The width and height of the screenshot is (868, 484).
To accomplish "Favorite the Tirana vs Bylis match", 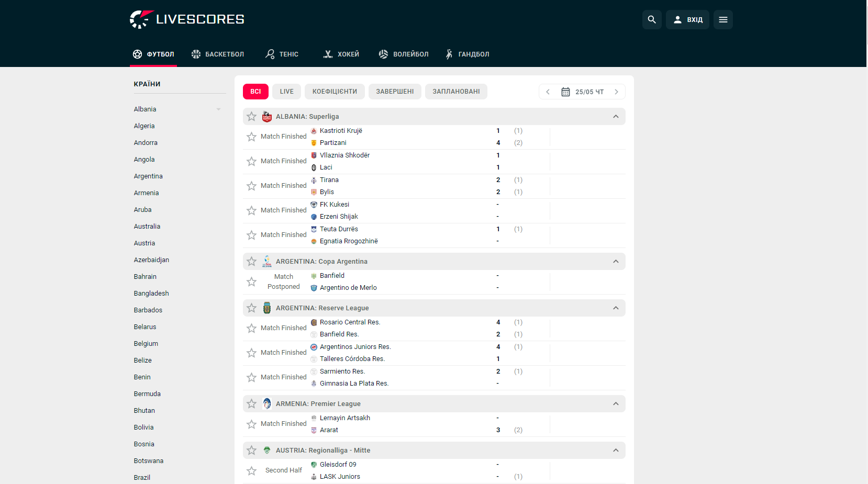I will pyautogui.click(x=251, y=186).
